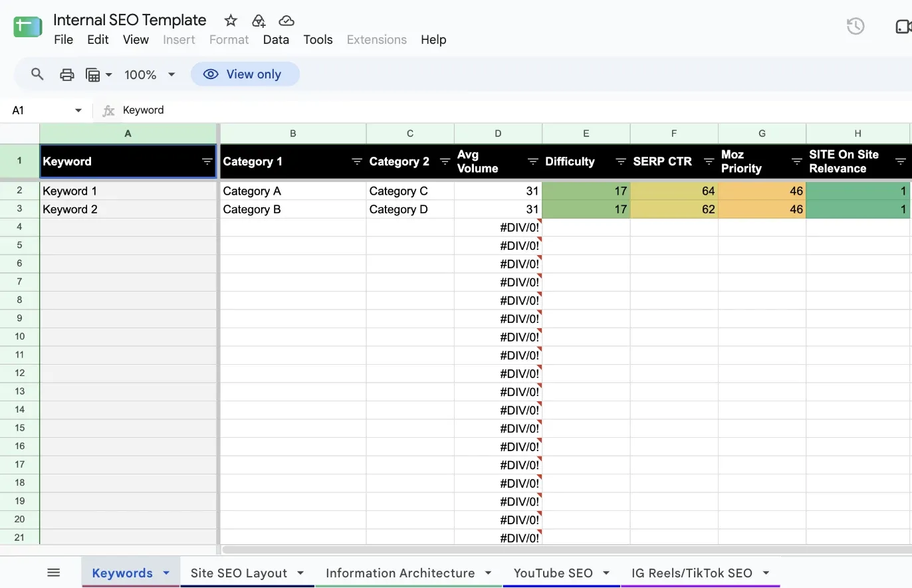
Task: Open Site SEO Layout tab dropdown arrow
Action: [300, 573]
